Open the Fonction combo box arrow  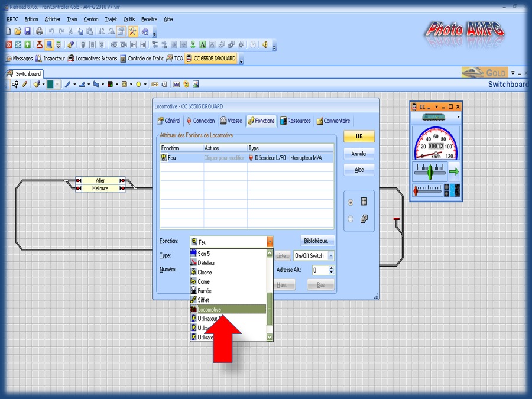(270, 242)
